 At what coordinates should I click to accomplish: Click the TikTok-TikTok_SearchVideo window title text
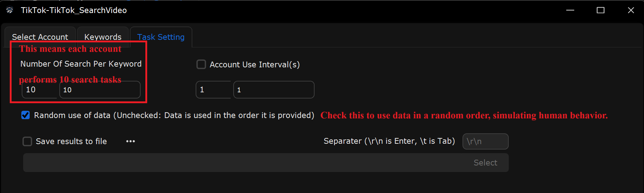point(74,10)
